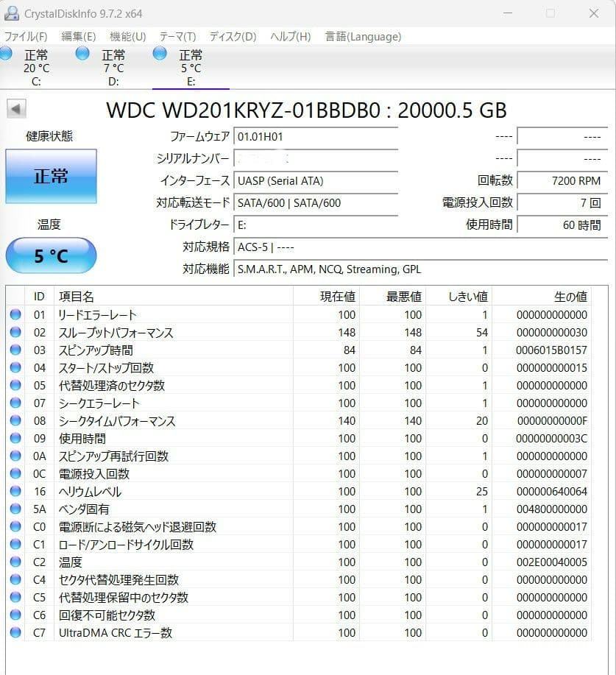The image size is (616, 675).
Task: Click the status indicator beside ヘリウムレベル
Action: (x=16, y=491)
